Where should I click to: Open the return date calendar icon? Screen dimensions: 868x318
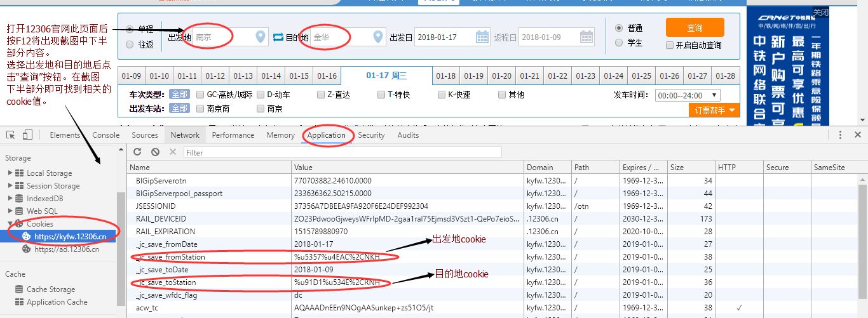(x=587, y=37)
